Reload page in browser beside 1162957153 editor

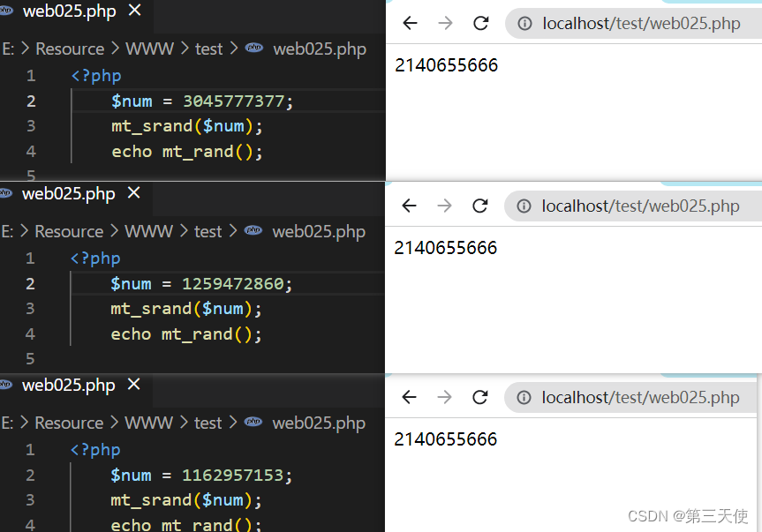tap(479, 397)
